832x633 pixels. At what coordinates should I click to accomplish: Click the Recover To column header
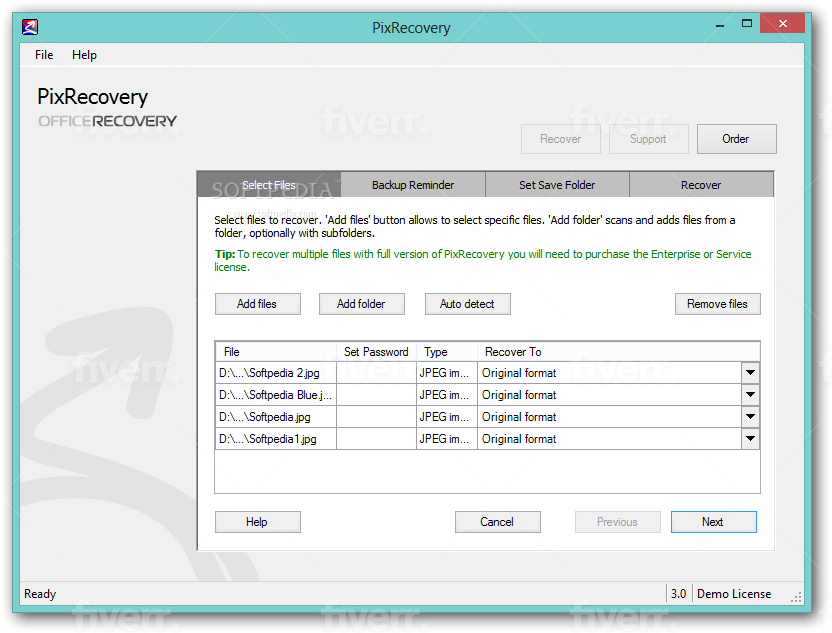coord(619,352)
